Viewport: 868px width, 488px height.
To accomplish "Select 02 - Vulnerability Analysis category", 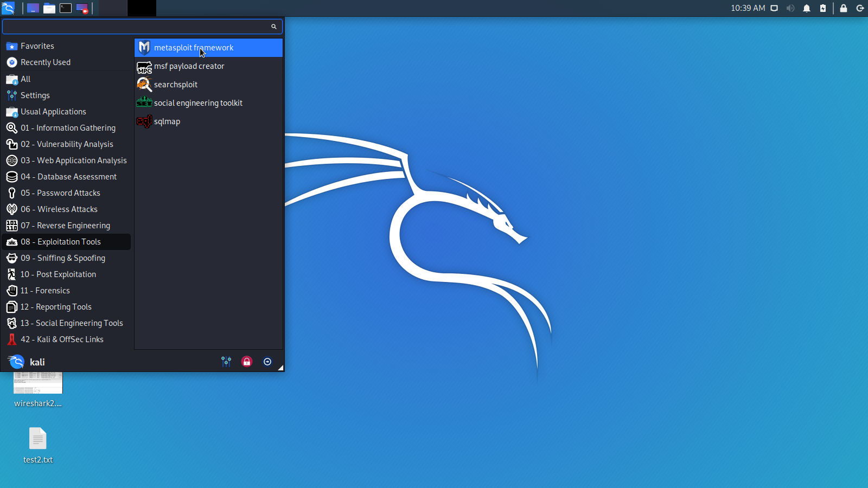I will [x=66, y=144].
